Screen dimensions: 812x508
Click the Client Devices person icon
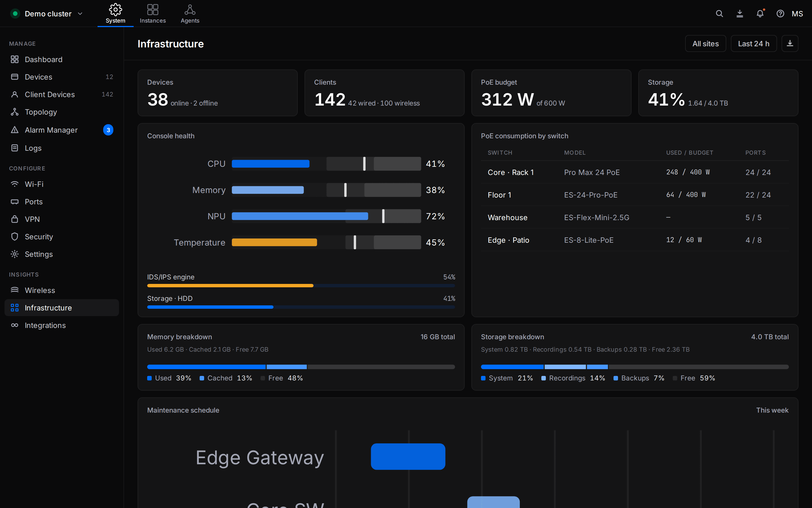(x=14, y=95)
